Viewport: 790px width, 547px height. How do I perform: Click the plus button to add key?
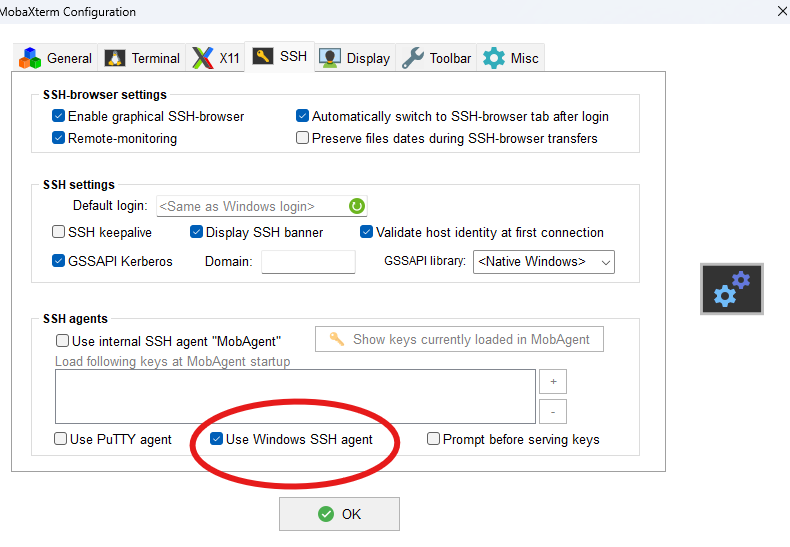coord(553,381)
